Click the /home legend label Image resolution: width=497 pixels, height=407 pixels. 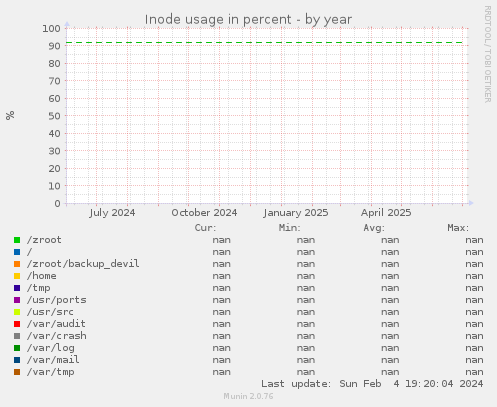[x=41, y=276]
